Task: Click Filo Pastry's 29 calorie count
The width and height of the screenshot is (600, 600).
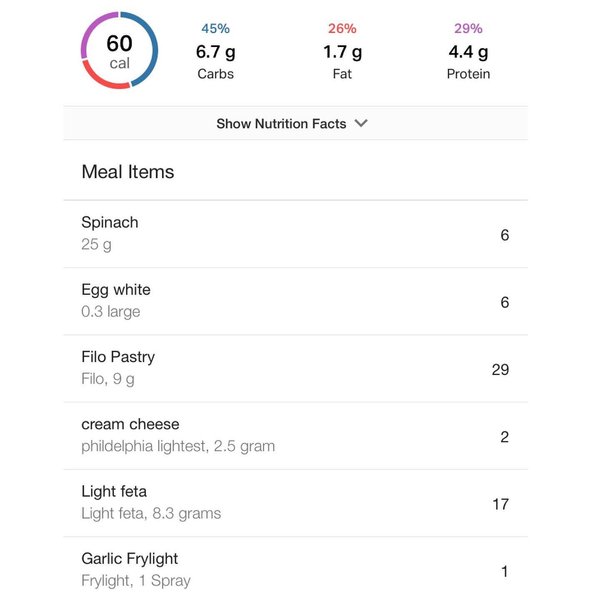Action: 500,370
